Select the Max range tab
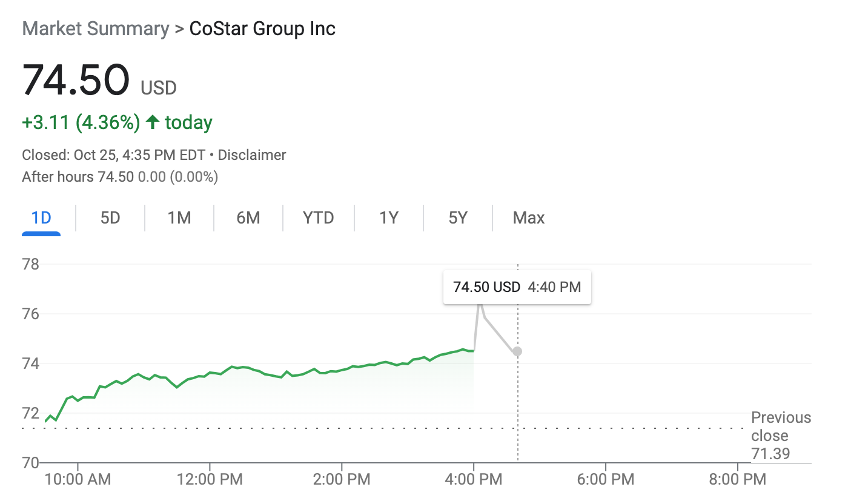This screenshot has width=848, height=504. pos(529,218)
